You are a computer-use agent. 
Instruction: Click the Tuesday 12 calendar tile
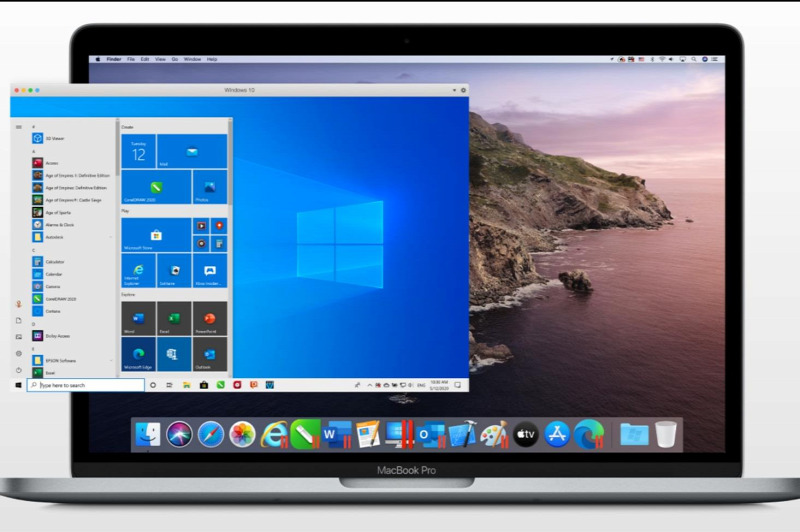tap(138, 151)
